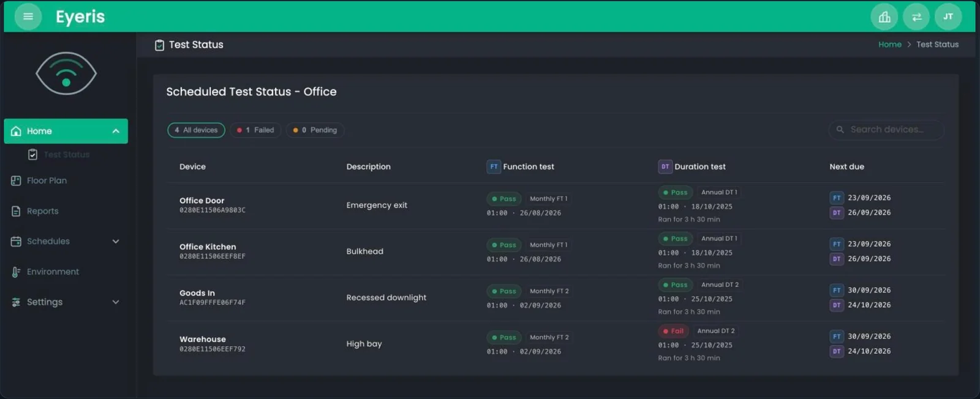The height and width of the screenshot is (399, 980).
Task: Click the Next due column header
Action: [847, 166]
